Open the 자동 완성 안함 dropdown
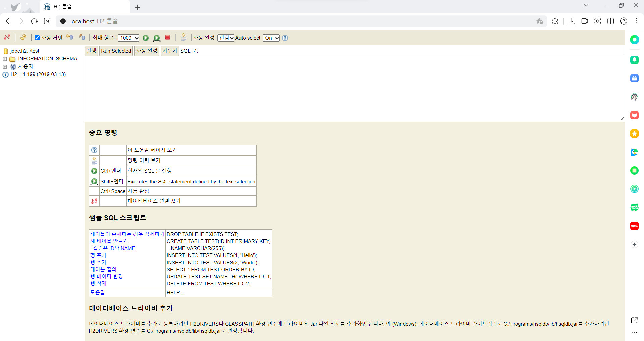644x341 pixels. click(x=226, y=38)
